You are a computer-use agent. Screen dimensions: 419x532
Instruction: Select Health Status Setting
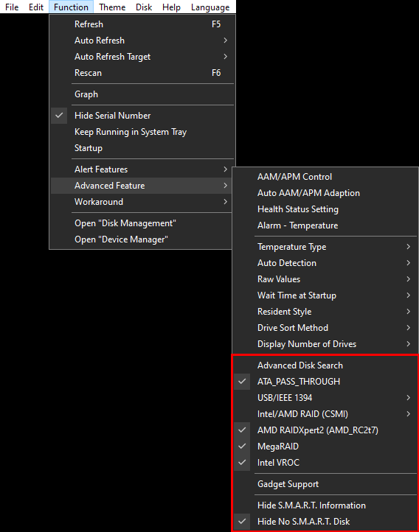[325, 209]
